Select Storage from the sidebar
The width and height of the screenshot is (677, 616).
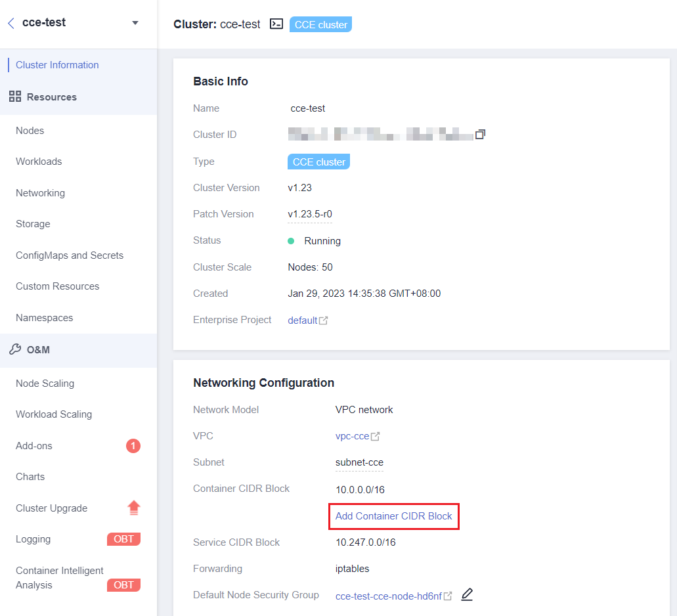tap(33, 224)
